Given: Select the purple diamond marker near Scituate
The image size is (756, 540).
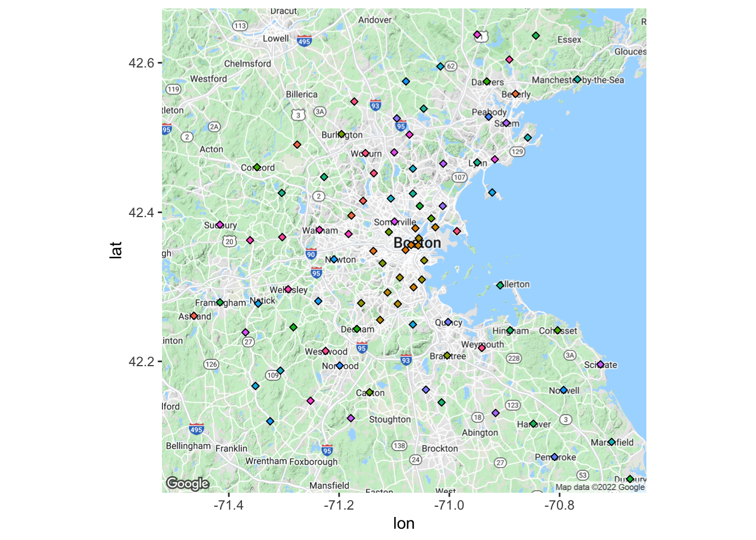Looking at the screenshot, I should (600, 364).
